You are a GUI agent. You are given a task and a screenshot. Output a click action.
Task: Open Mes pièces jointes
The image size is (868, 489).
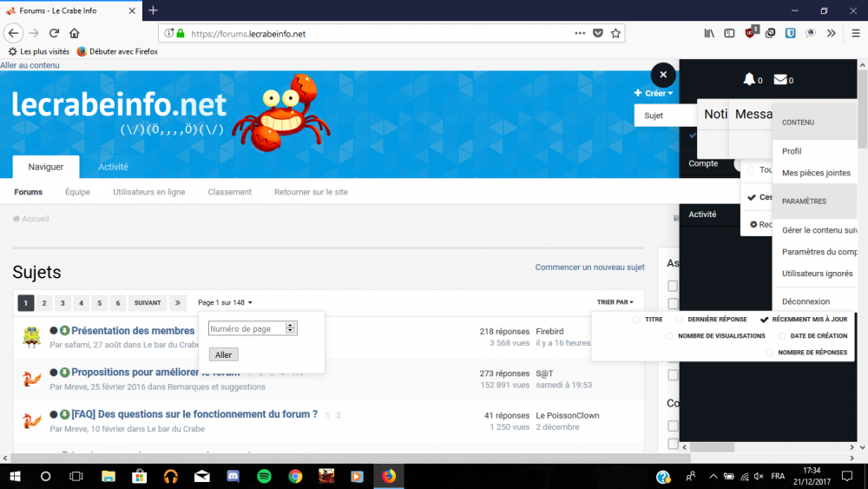[x=816, y=173]
